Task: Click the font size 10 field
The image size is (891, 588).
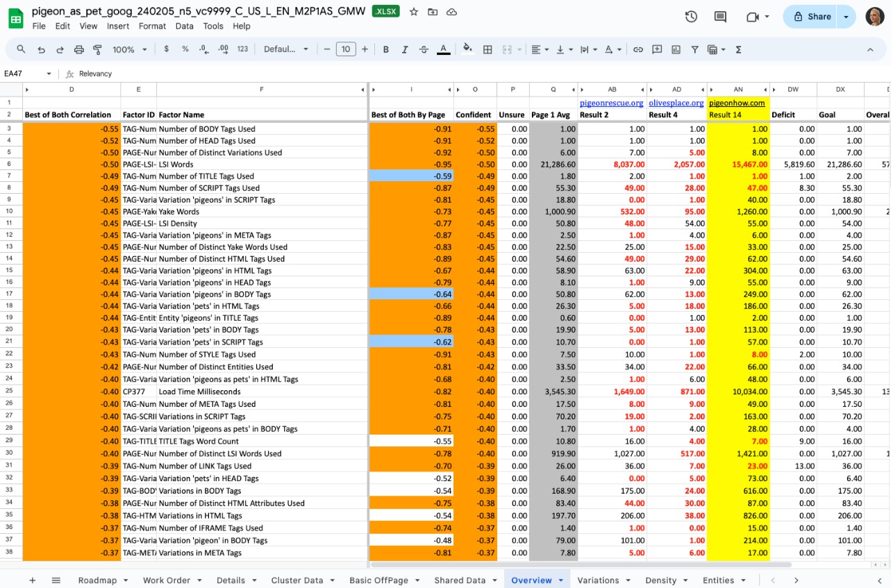Action: [346, 49]
